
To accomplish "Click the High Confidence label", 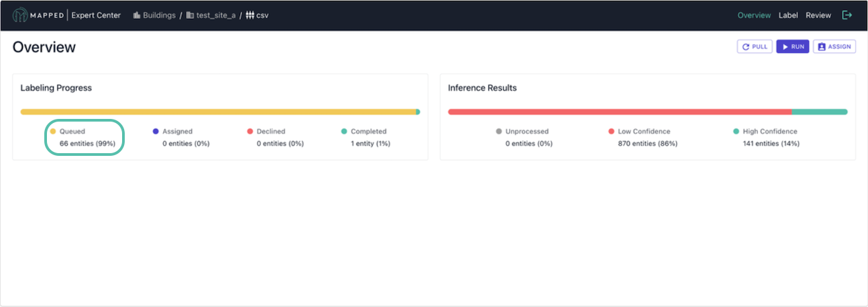I will click(770, 132).
